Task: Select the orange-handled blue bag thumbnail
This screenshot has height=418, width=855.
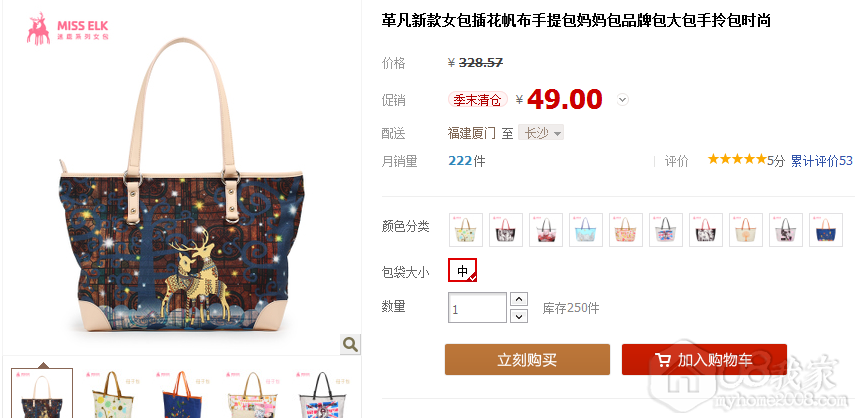Action: coord(183,393)
